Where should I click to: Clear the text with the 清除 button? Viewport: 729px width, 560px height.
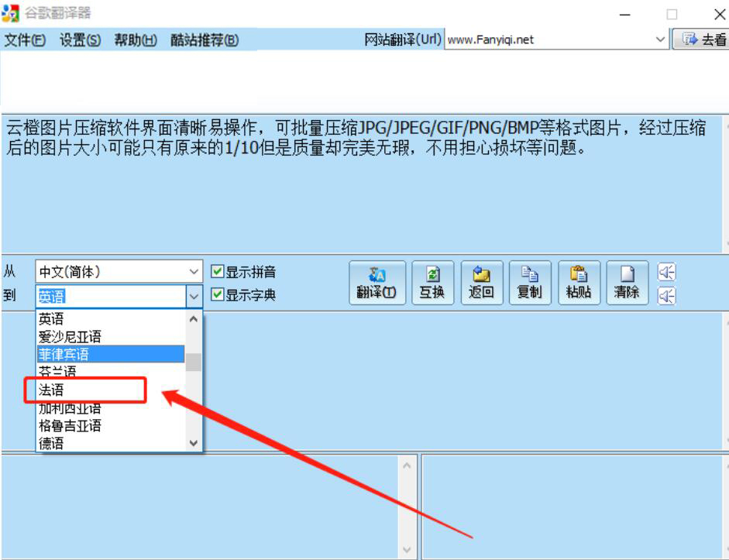point(628,283)
